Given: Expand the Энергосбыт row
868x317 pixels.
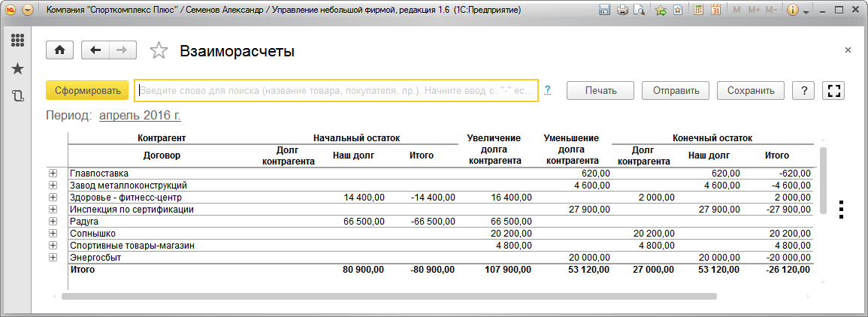Looking at the screenshot, I should [53, 257].
